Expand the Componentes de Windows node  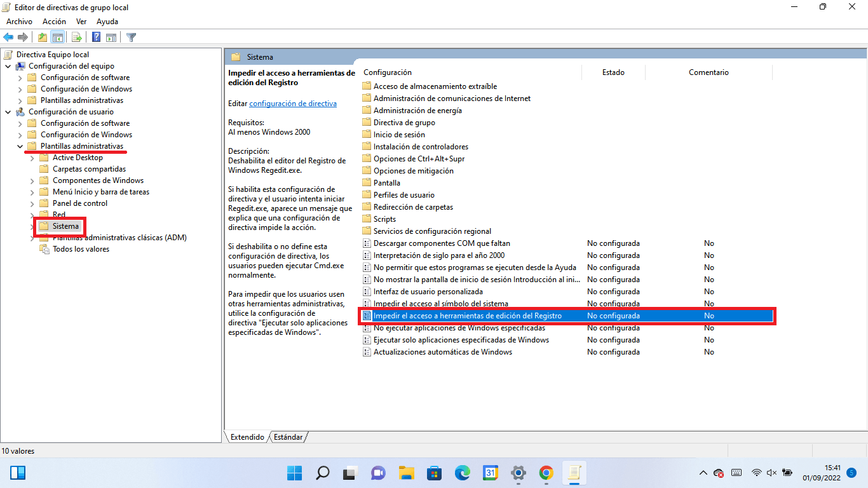coord(32,180)
